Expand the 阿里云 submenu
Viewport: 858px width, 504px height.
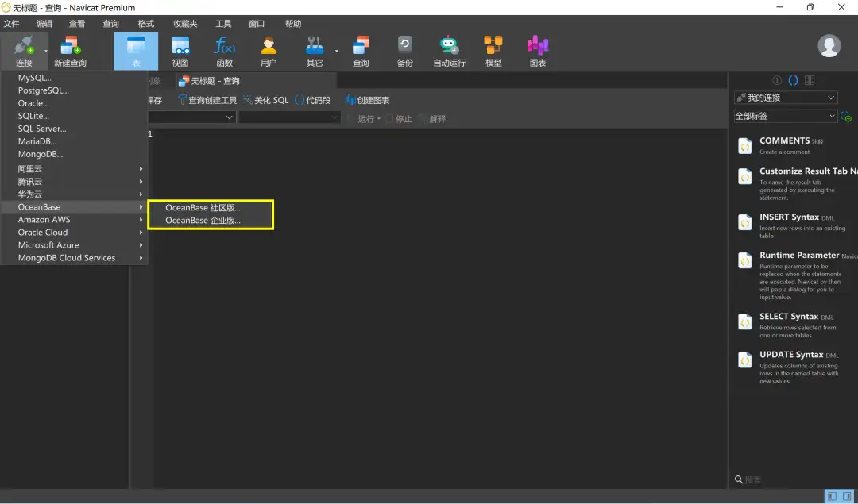click(75, 169)
